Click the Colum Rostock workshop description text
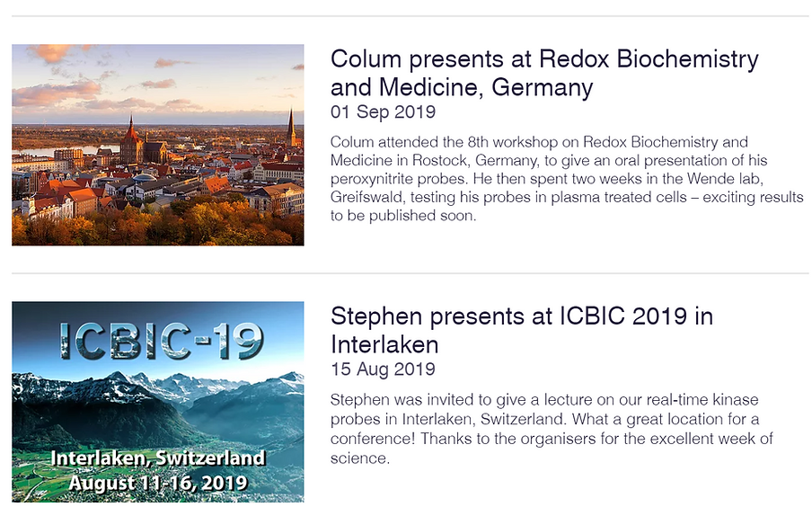This screenshot has width=812, height=516. (x=567, y=179)
